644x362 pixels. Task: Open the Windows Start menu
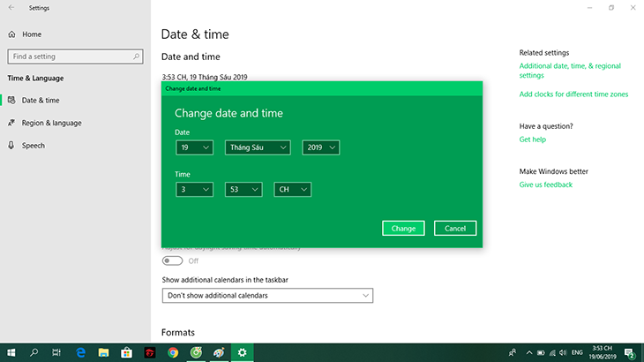point(11,352)
